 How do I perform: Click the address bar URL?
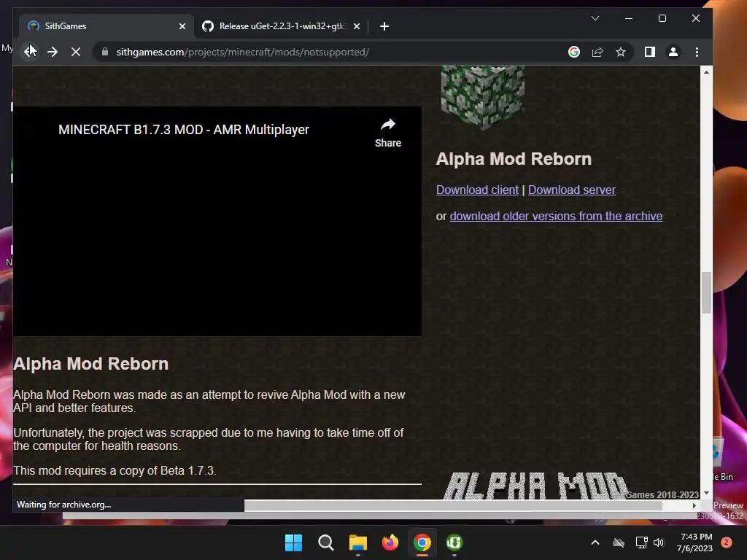click(x=242, y=52)
